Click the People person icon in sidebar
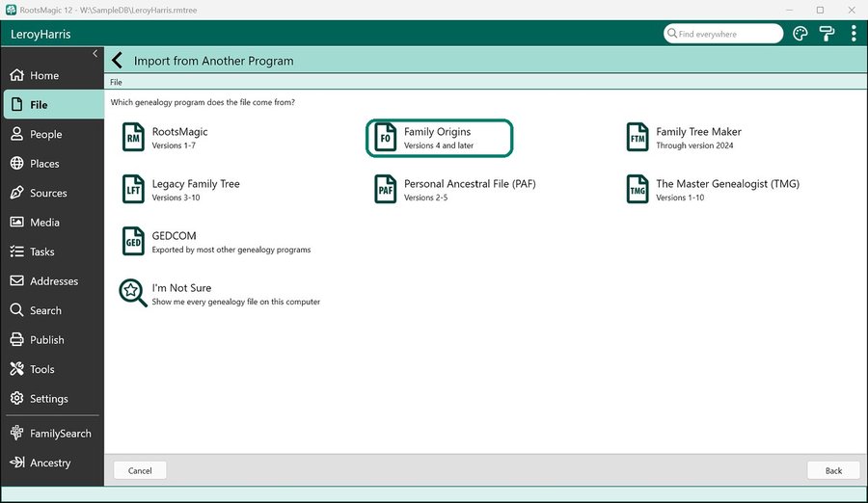The height and width of the screenshot is (503, 868). pos(17,133)
